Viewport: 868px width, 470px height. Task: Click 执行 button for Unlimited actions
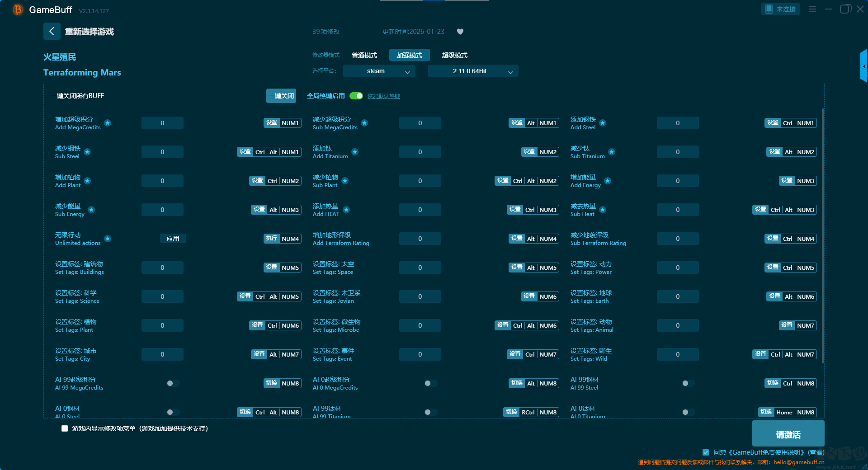click(x=271, y=239)
